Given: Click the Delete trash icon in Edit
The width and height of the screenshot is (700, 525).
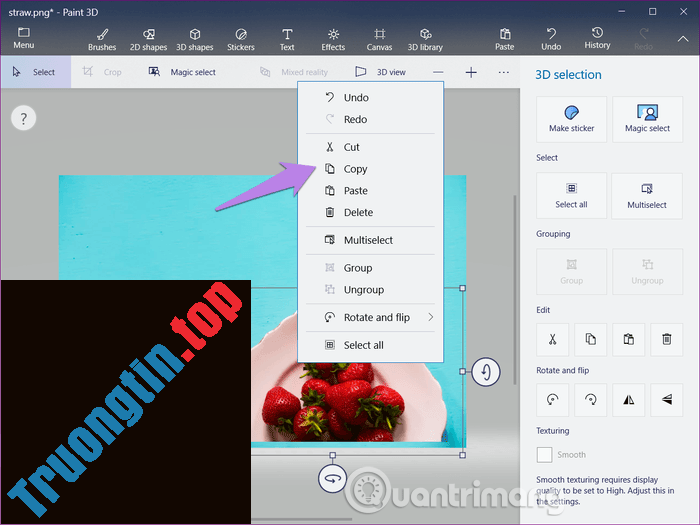Looking at the screenshot, I should tap(667, 340).
